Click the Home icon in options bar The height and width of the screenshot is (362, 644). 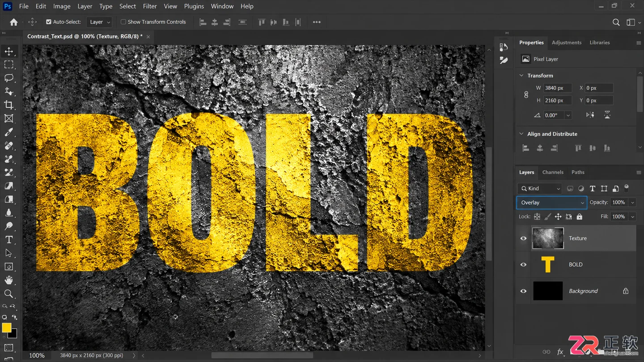pos(14,22)
